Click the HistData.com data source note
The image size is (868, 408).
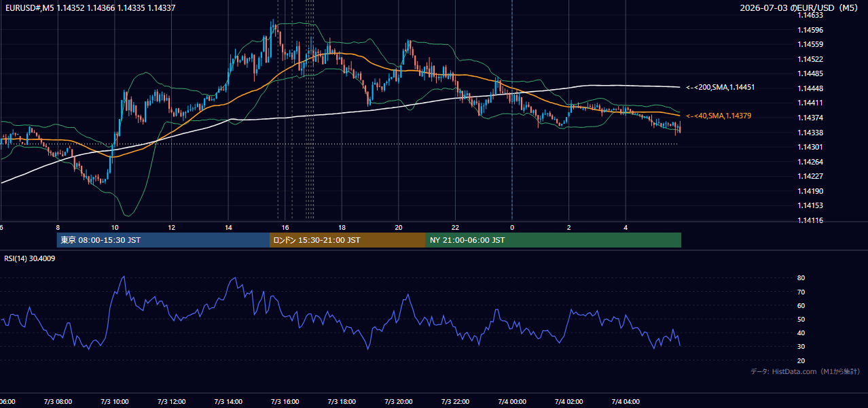pyautogui.click(x=806, y=371)
